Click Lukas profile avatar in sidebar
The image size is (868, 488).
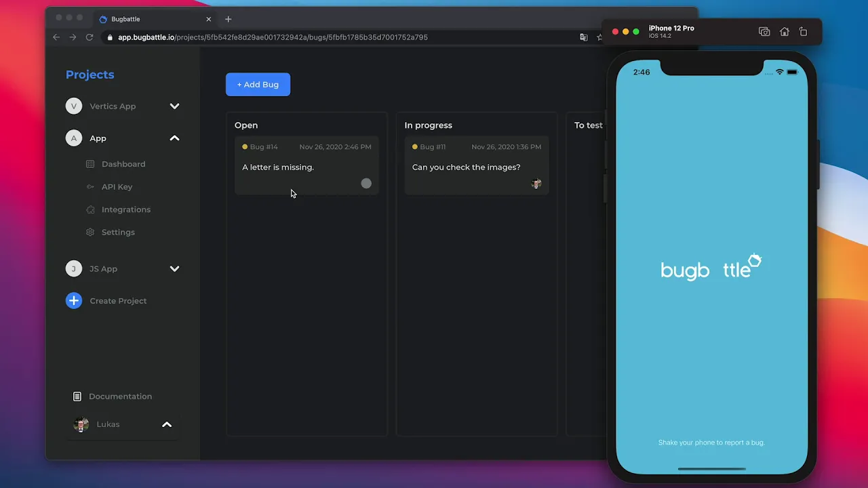click(x=81, y=424)
